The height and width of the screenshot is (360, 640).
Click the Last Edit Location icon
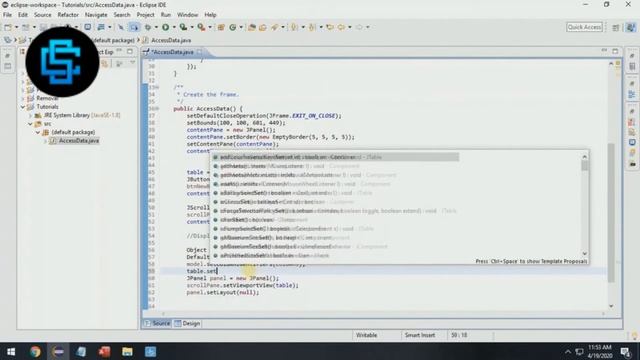pos(330,27)
